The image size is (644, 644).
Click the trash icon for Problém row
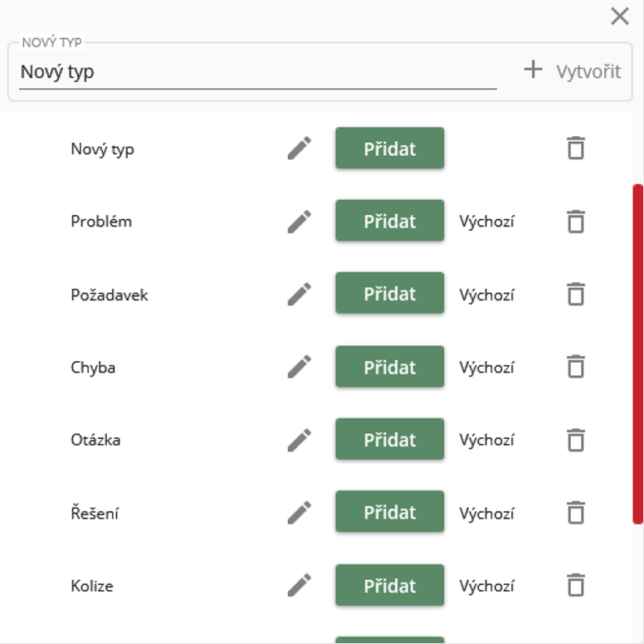point(575,222)
